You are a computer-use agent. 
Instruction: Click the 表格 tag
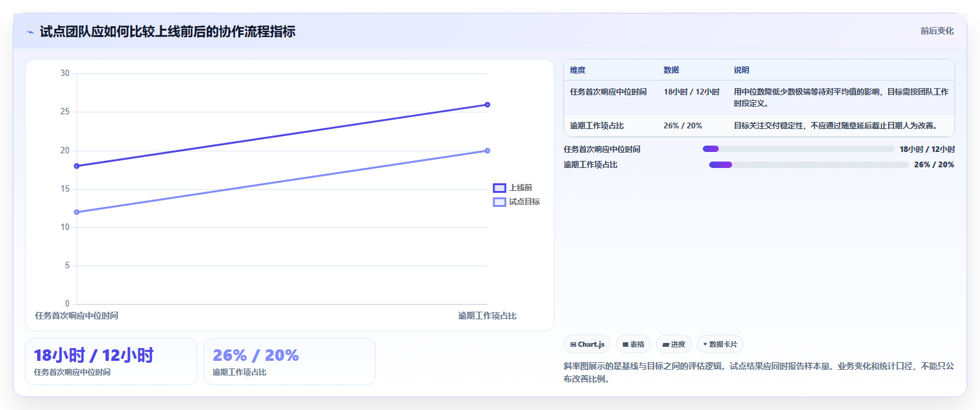(633, 344)
